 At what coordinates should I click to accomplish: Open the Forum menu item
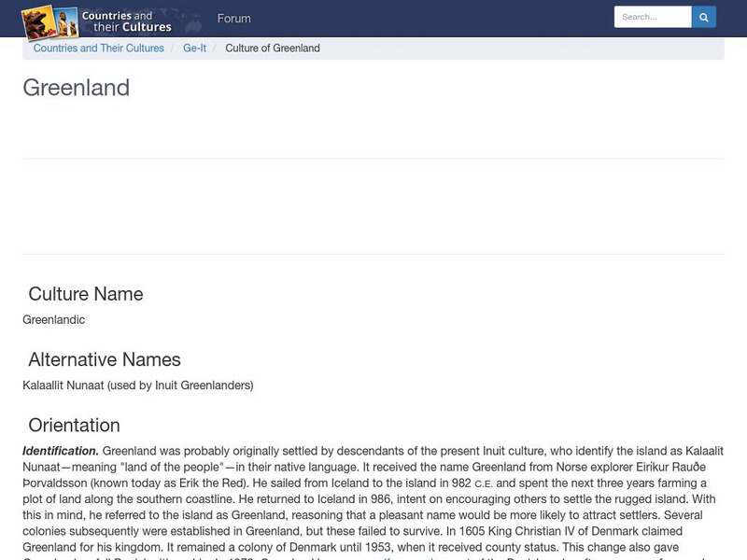(234, 18)
